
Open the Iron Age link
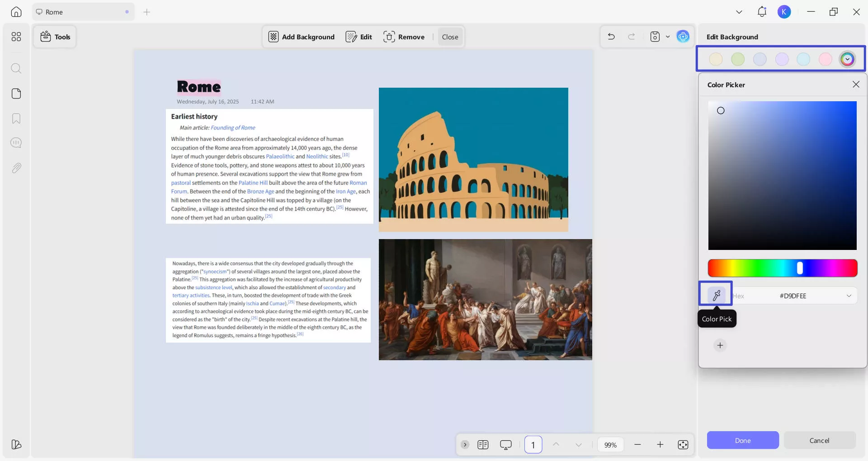(x=346, y=192)
